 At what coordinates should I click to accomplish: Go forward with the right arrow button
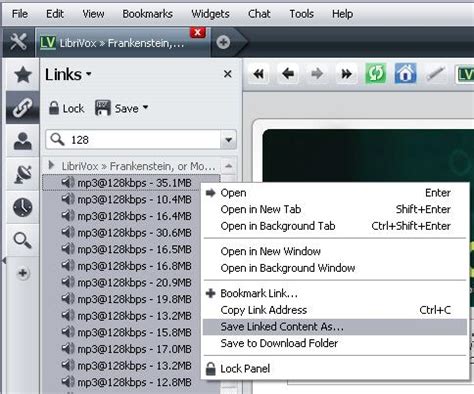click(x=317, y=73)
